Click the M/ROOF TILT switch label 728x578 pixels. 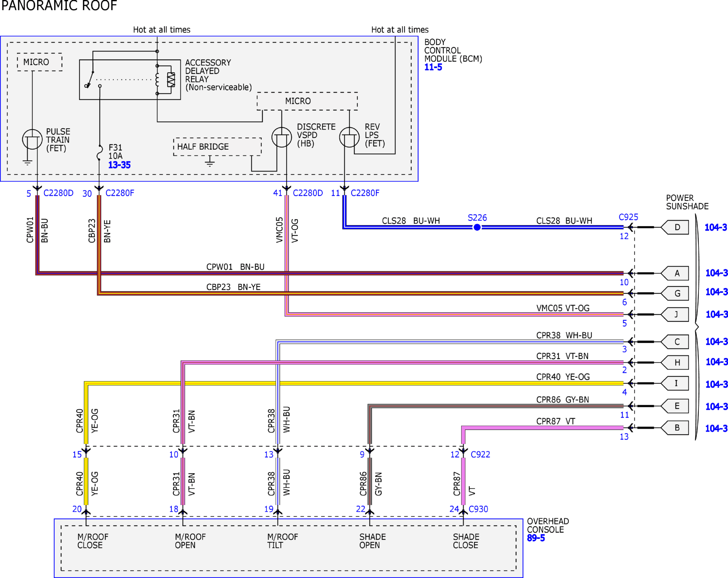[x=283, y=541]
